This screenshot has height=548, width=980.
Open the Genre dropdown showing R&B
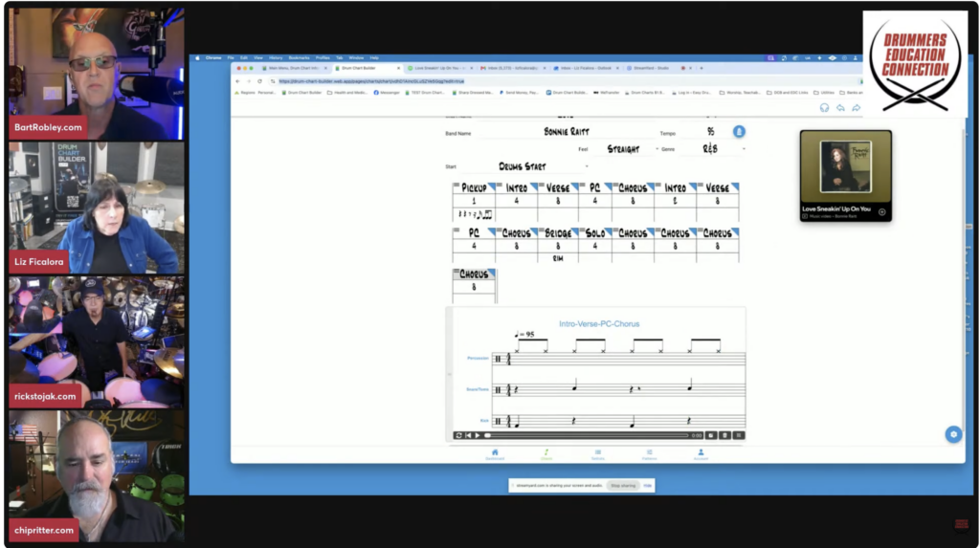tap(714, 149)
